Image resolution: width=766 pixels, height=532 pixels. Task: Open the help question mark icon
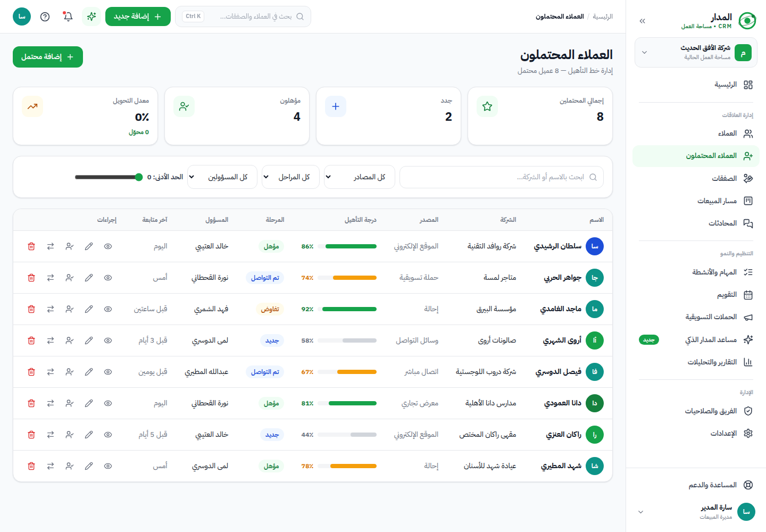(45, 16)
